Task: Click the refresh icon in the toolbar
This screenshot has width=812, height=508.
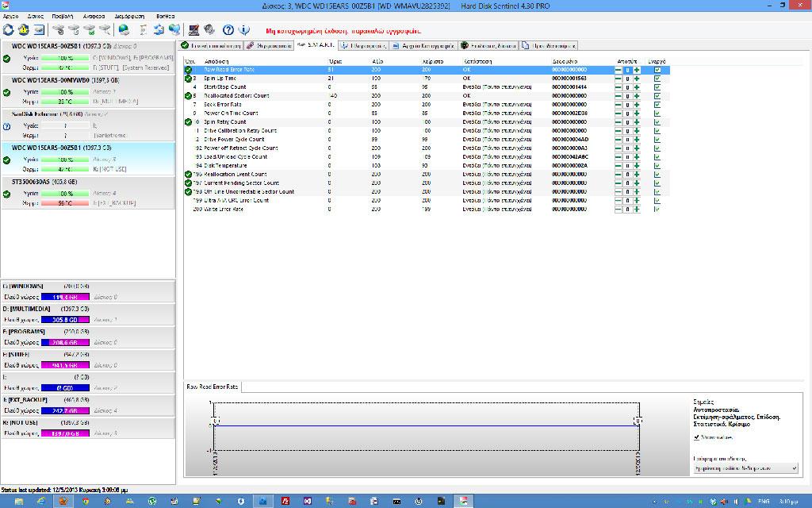Action: 9,30
